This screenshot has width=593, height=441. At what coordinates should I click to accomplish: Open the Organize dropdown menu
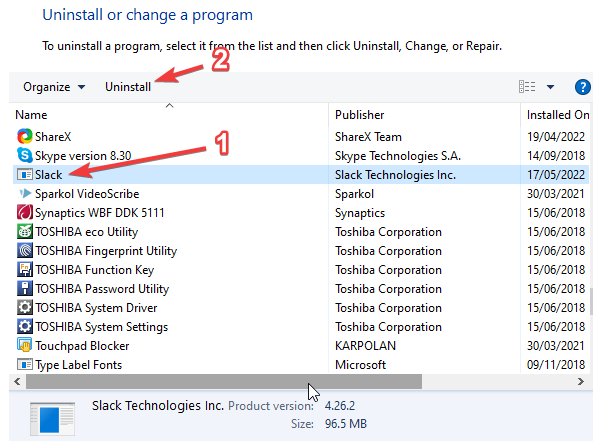(54, 87)
